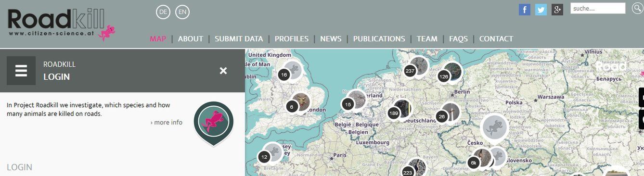Open the map cluster marked 16
This screenshot has height=176, width=644.
284,75
